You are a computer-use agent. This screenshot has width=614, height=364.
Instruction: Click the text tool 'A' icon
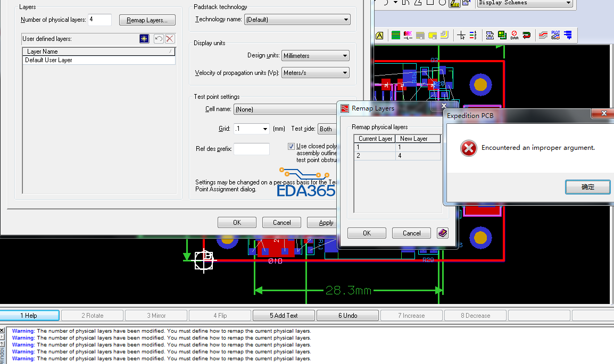[x=379, y=36]
